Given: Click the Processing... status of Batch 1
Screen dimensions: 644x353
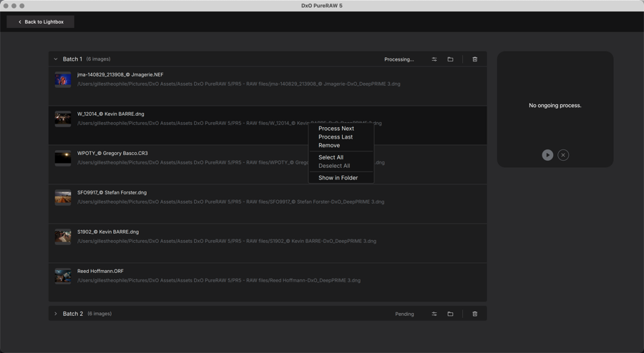Looking at the screenshot, I should 399,59.
